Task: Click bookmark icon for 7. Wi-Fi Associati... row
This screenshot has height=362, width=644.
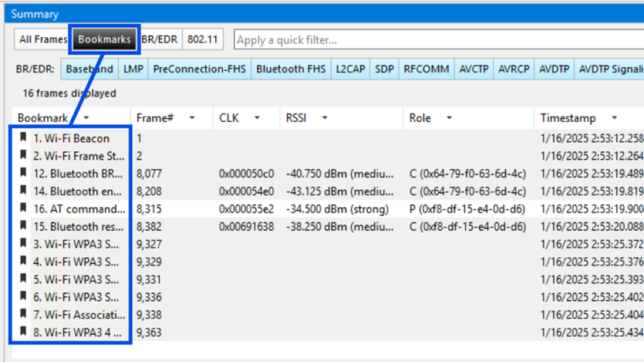Action: click(x=23, y=314)
